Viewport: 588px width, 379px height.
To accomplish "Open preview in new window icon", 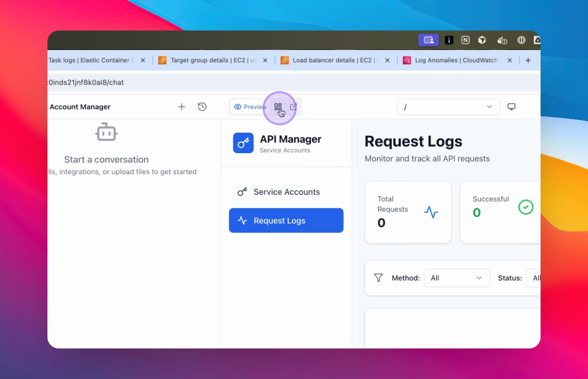I will point(293,107).
